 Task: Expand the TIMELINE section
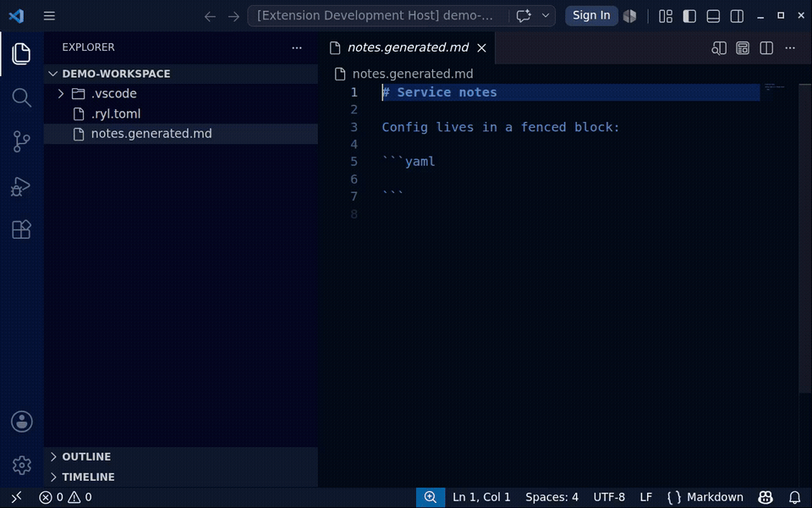click(181, 477)
